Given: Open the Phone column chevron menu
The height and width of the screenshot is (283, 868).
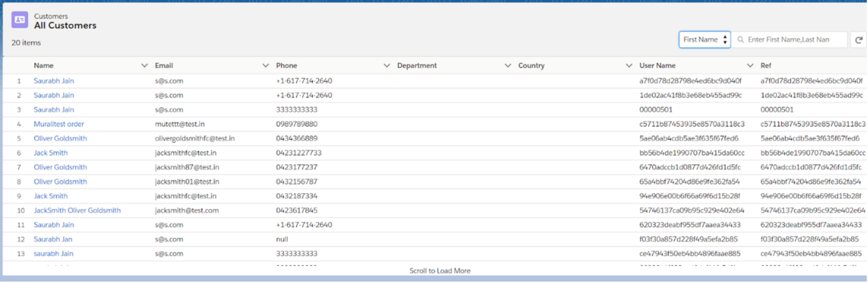Looking at the screenshot, I should point(387,65).
